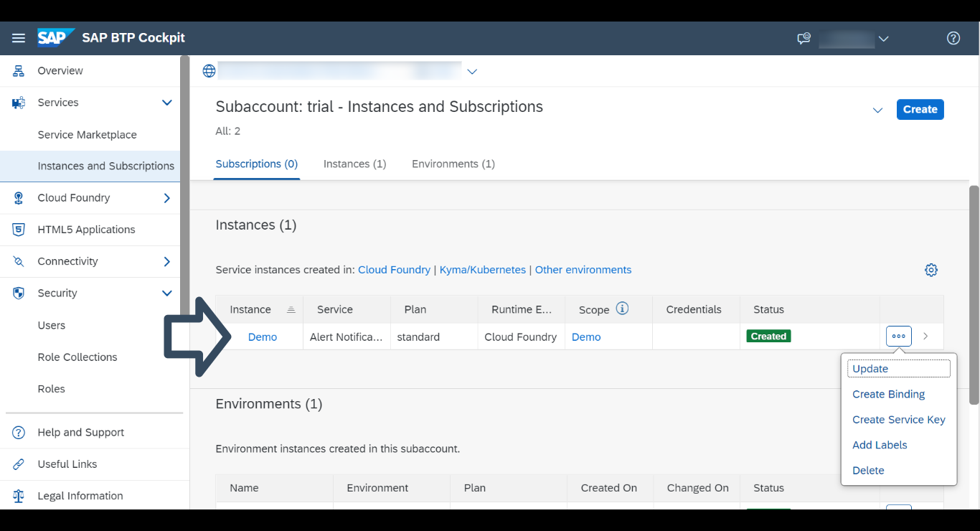Choose Create Service Key menu option
The width and height of the screenshot is (980, 531).
pyautogui.click(x=899, y=420)
